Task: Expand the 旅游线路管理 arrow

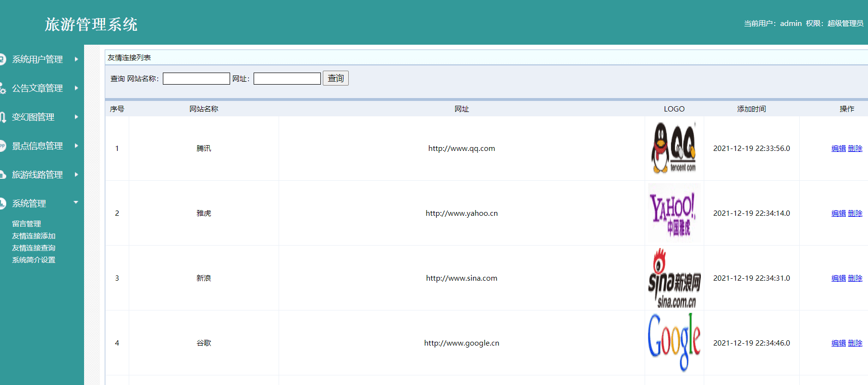Action: coord(76,174)
